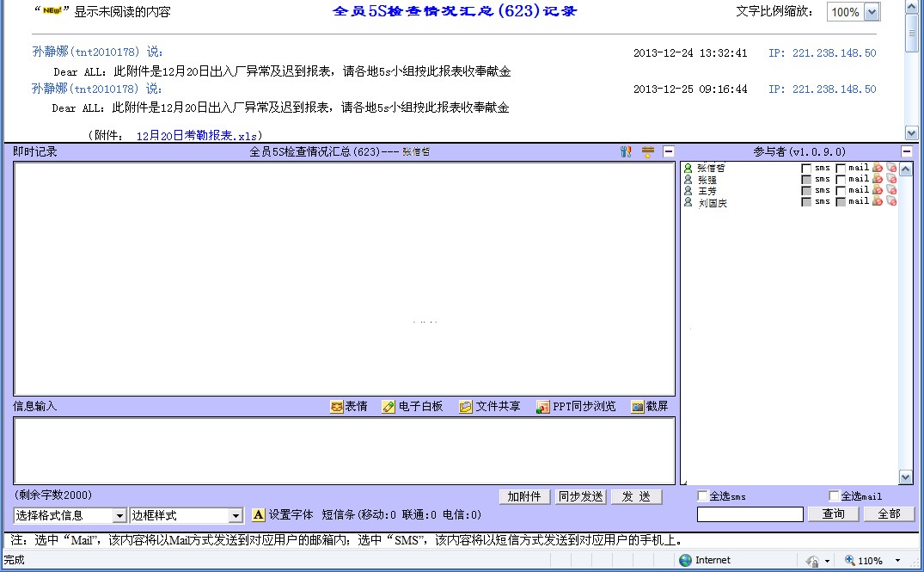Collapse the 参与者 participants panel
Screen dimensions: 924x572
tap(906, 151)
